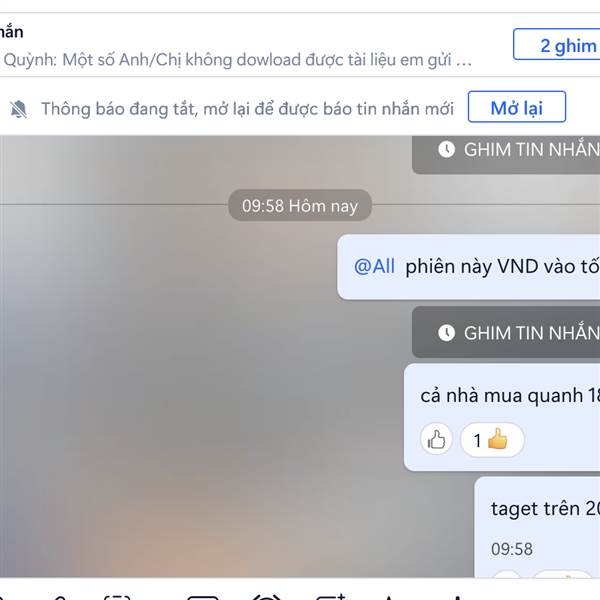Click the cut-off circular toolbar icon at bottom

tap(267, 597)
